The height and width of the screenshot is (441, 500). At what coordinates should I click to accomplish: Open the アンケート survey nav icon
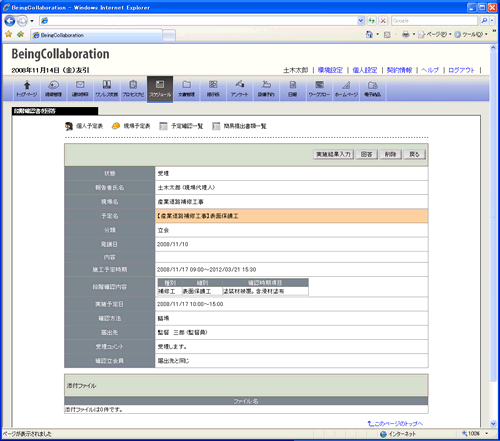point(240,89)
